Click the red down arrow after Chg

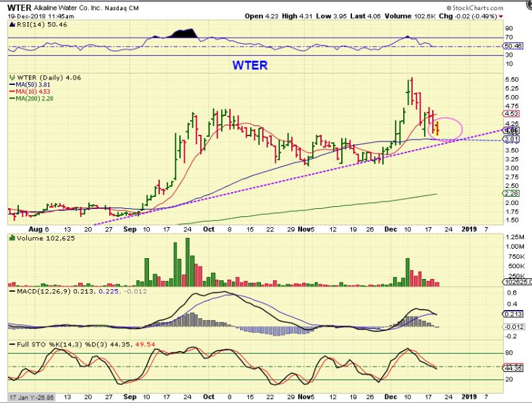pyautogui.click(x=501, y=16)
